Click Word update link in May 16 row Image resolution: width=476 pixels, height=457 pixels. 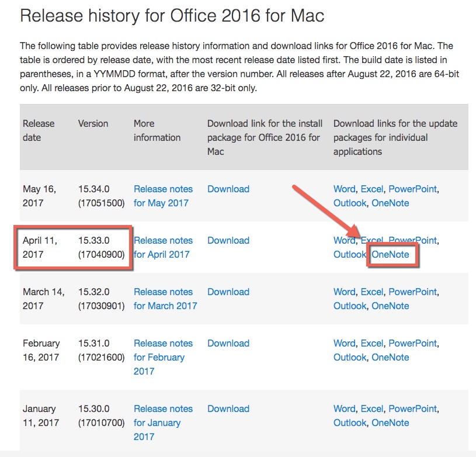[x=344, y=189]
